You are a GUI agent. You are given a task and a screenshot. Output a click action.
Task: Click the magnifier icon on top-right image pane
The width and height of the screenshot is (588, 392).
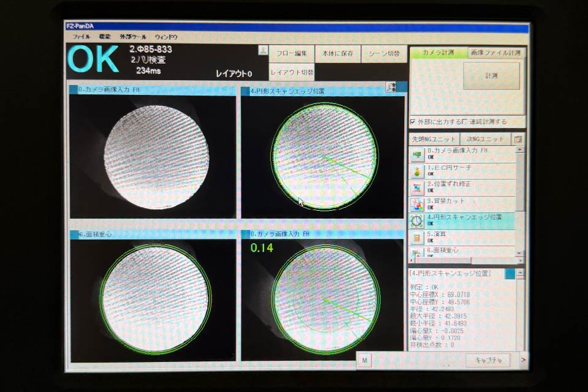(391, 88)
